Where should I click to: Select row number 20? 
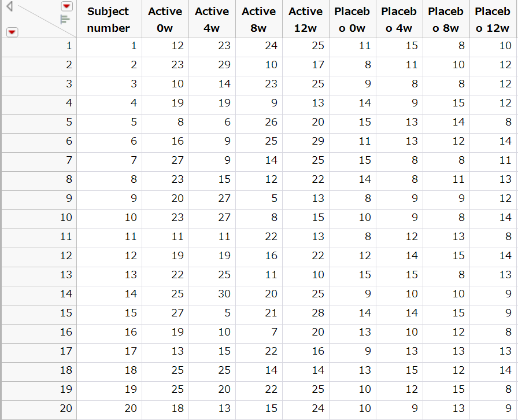tap(39, 409)
